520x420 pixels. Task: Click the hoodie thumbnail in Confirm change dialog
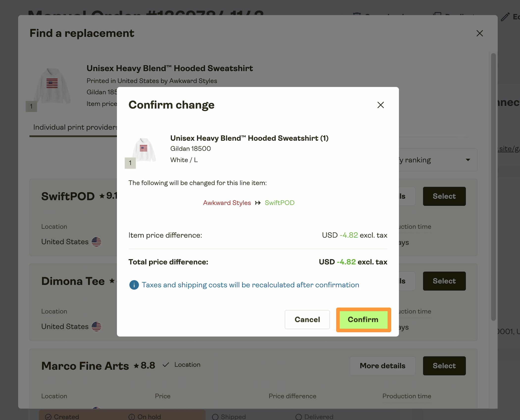coord(144,150)
